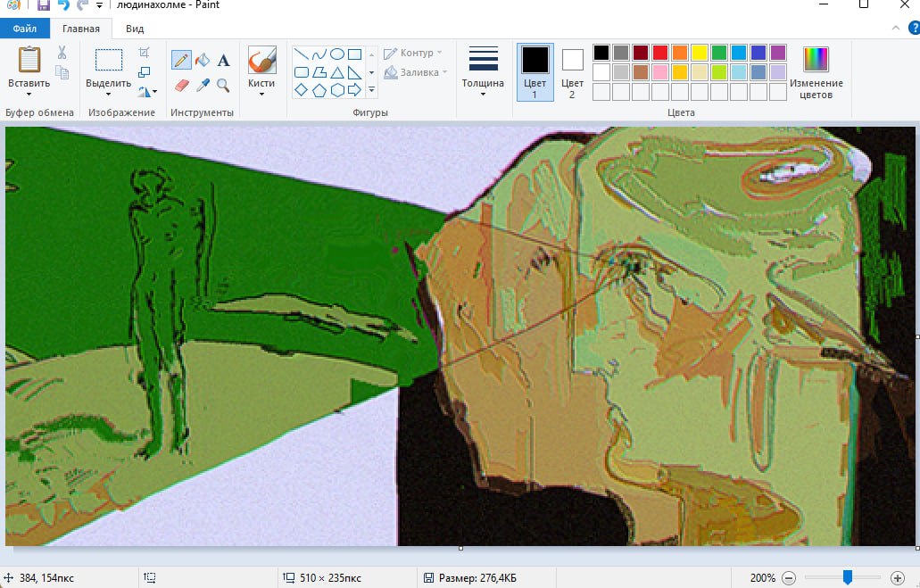The width and height of the screenshot is (920, 588).
Task: Open the Help question mark icon
Action: [x=914, y=28]
